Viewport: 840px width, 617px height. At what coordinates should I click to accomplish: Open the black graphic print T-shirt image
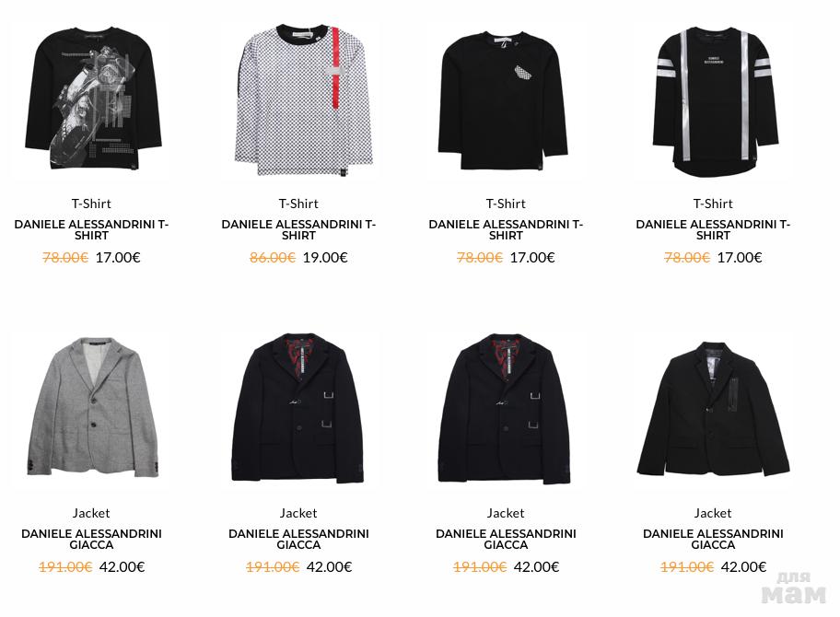(x=92, y=99)
